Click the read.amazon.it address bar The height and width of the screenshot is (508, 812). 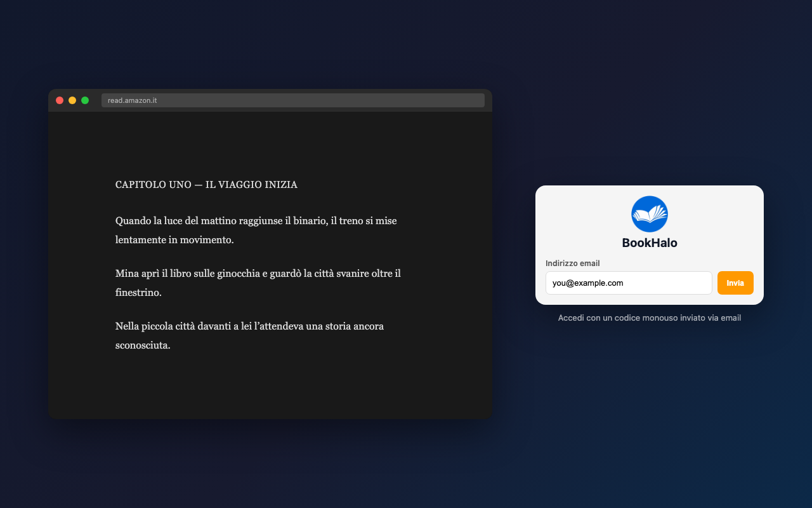293,100
